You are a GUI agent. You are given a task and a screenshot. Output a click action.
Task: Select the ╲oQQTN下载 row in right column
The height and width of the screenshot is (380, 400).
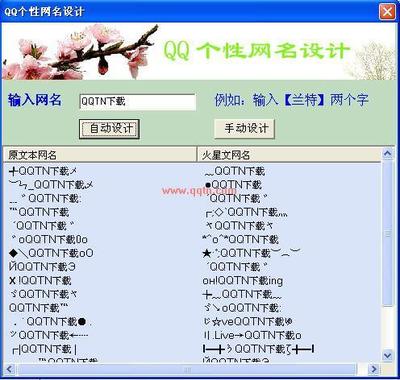(243, 308)
